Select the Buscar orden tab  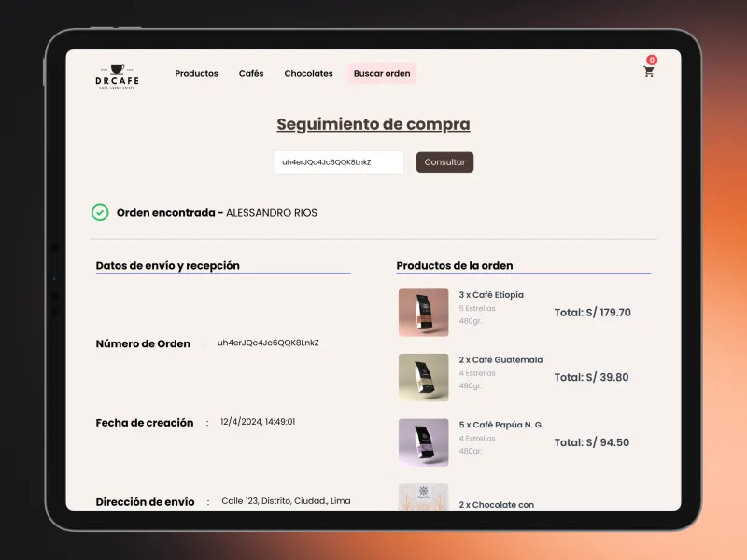tap(382, 74)
